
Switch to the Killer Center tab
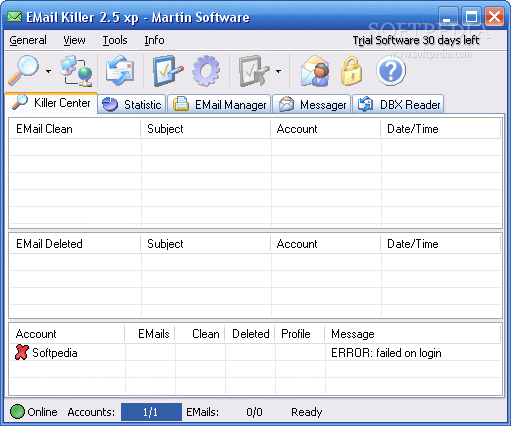click(x=51, y=103)
